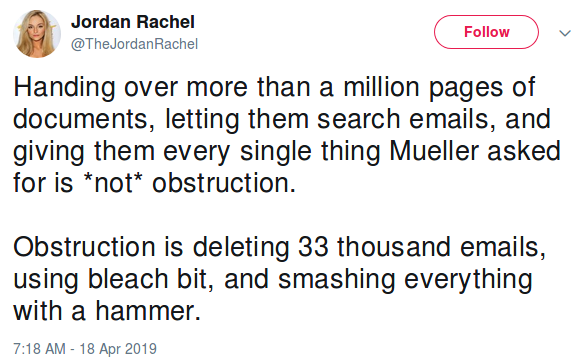Screen dimensions: 571x364
Task: Open Jordan Rachel's profile avatar photo
Action: click(37, 34)
